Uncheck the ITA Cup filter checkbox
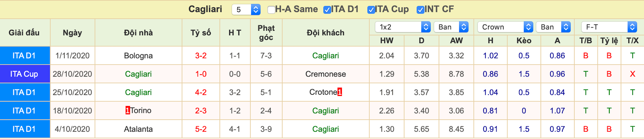644x139 pixels. 371,10
